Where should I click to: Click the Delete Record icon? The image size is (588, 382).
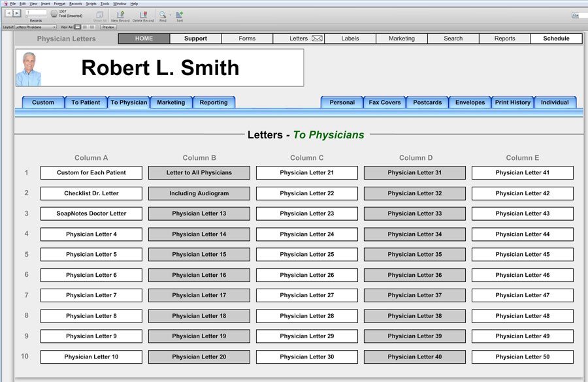pyautogui.click(x=143, y=16)
